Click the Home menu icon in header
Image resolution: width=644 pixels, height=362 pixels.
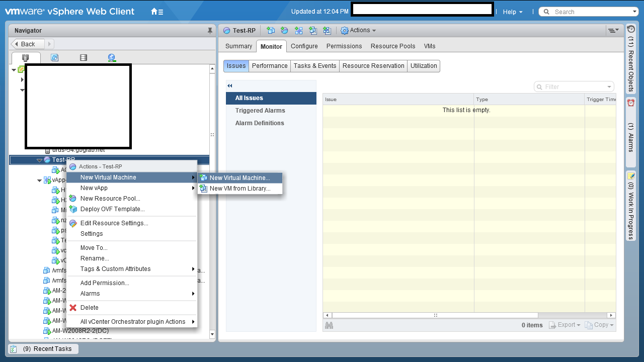coord(156,12)
